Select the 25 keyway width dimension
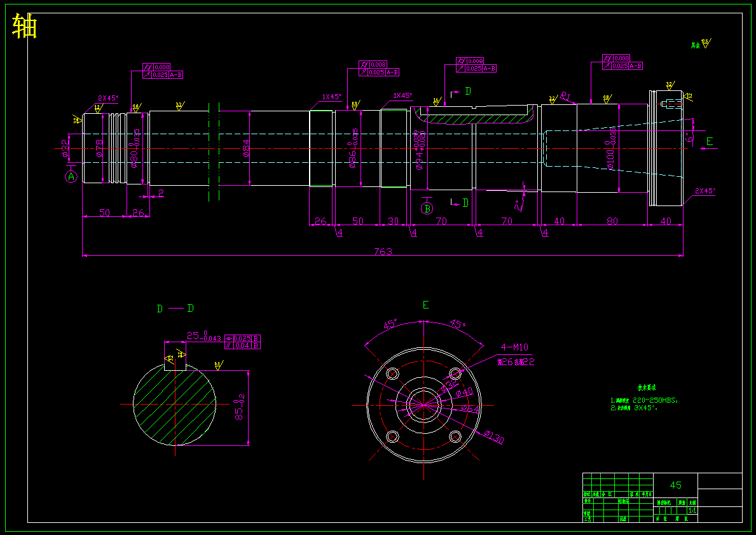Viewport: 756px width, 535px height. coord(203,336)
